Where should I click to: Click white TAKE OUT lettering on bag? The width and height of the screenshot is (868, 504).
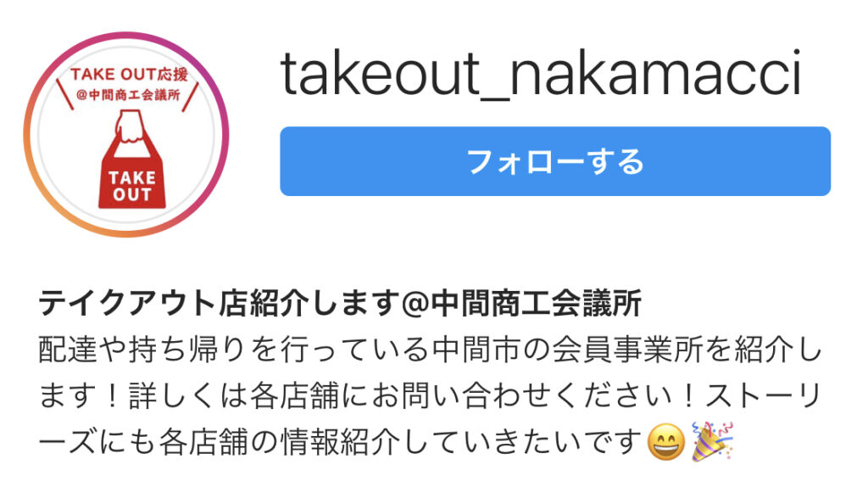point(131,186)
